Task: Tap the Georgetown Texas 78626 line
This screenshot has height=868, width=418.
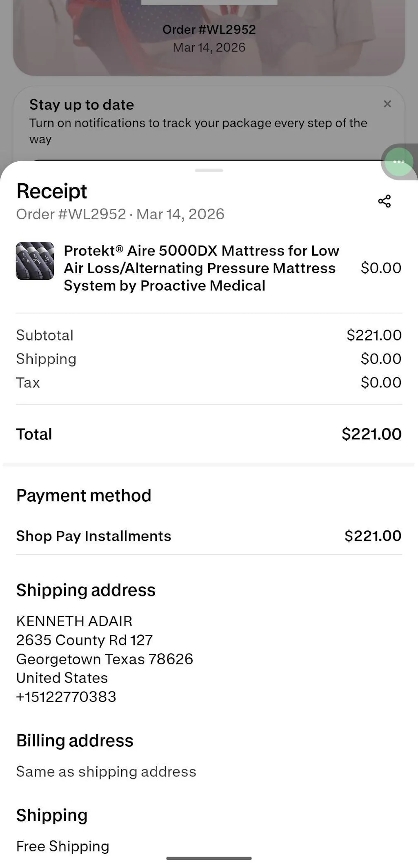Action: click(x=104, y=659)
